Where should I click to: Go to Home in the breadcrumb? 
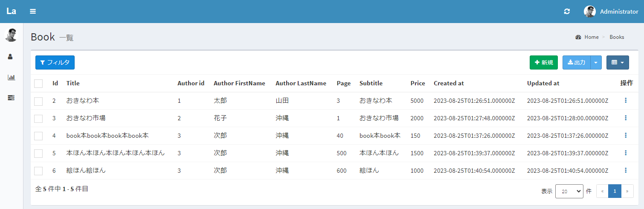pyautogui.click(x=591, y=37)
